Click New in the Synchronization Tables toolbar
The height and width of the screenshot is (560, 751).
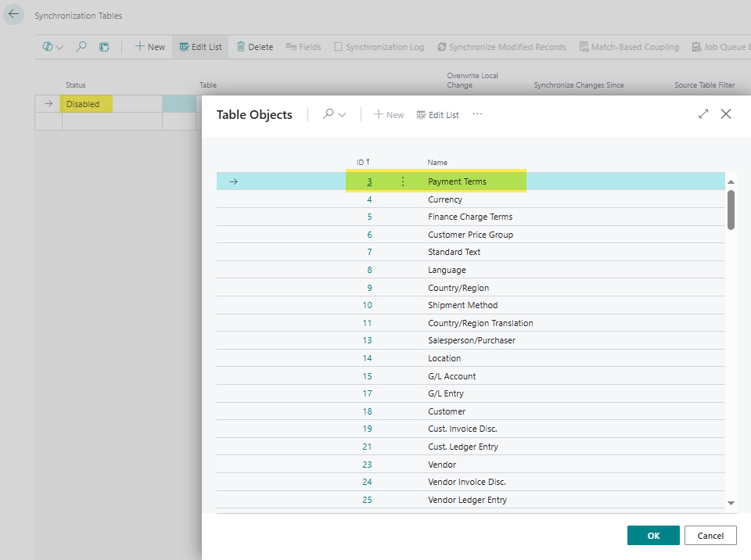(149, 47)
